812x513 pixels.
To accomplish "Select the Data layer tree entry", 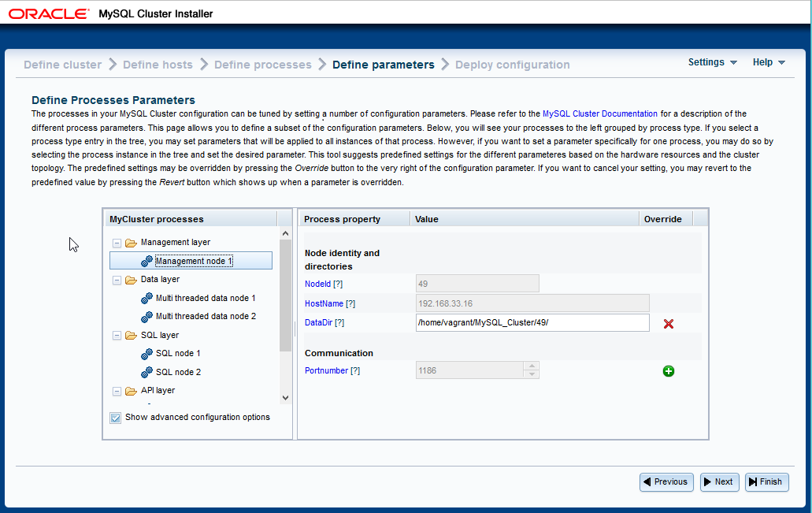I will 160,280.
